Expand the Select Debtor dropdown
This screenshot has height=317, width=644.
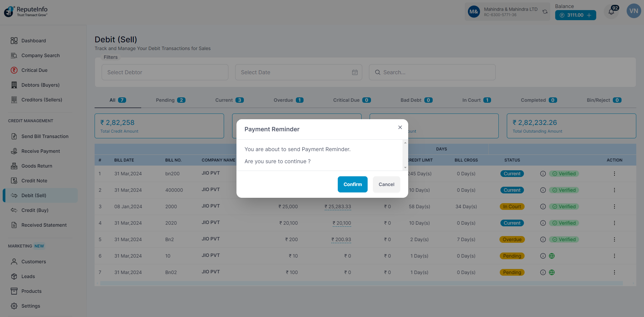(x=165, y=72)
